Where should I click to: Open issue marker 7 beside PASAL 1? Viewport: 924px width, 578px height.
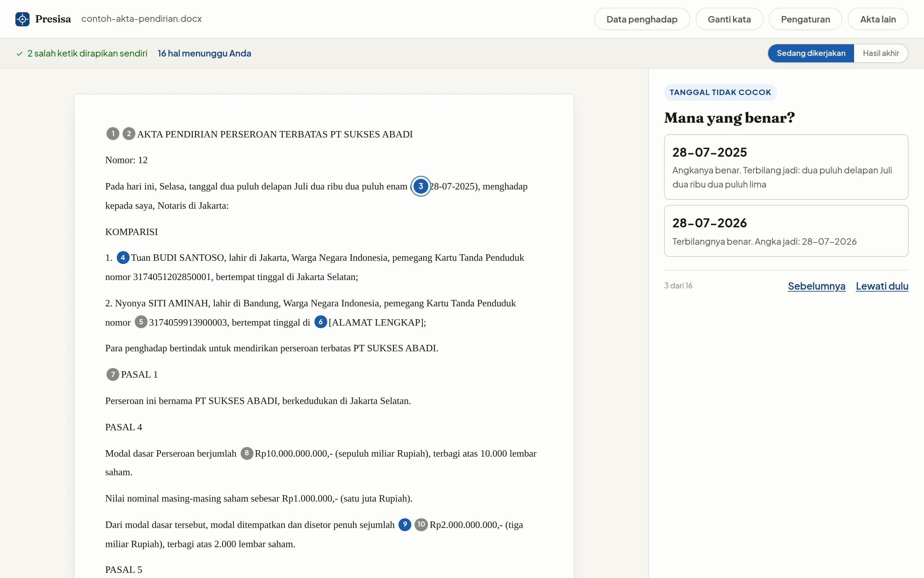[x=113, y=374]
